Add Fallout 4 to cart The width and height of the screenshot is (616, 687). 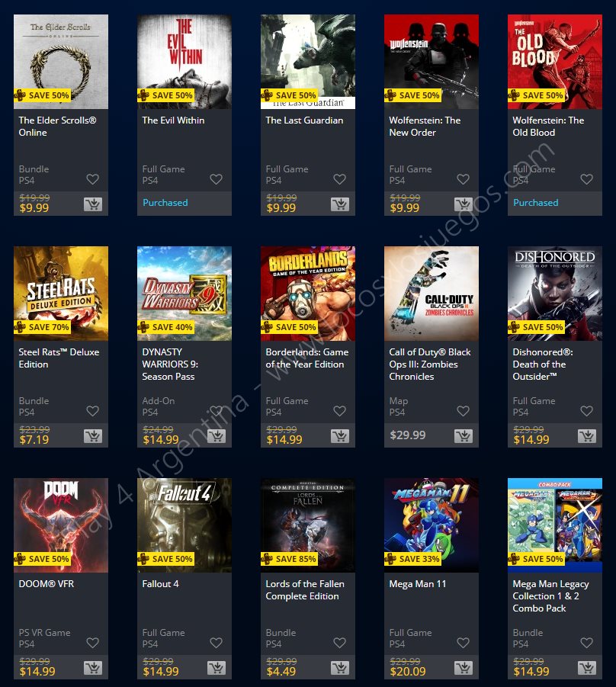pyautogui.click(x=217, y=668)
